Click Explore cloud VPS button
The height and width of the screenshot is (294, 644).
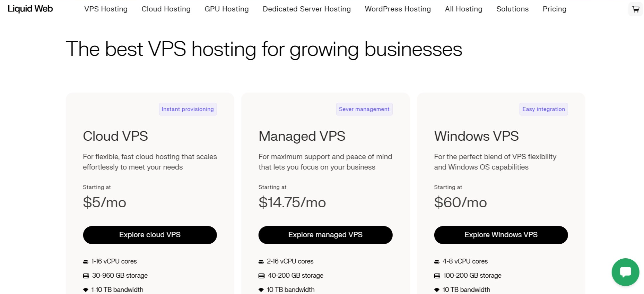(x=150, y=235)
